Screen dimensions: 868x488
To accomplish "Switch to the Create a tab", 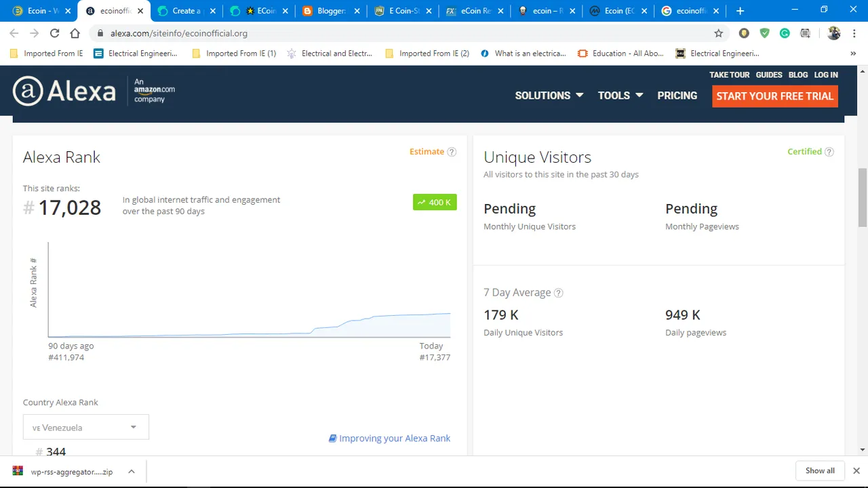I will [186, 11].
